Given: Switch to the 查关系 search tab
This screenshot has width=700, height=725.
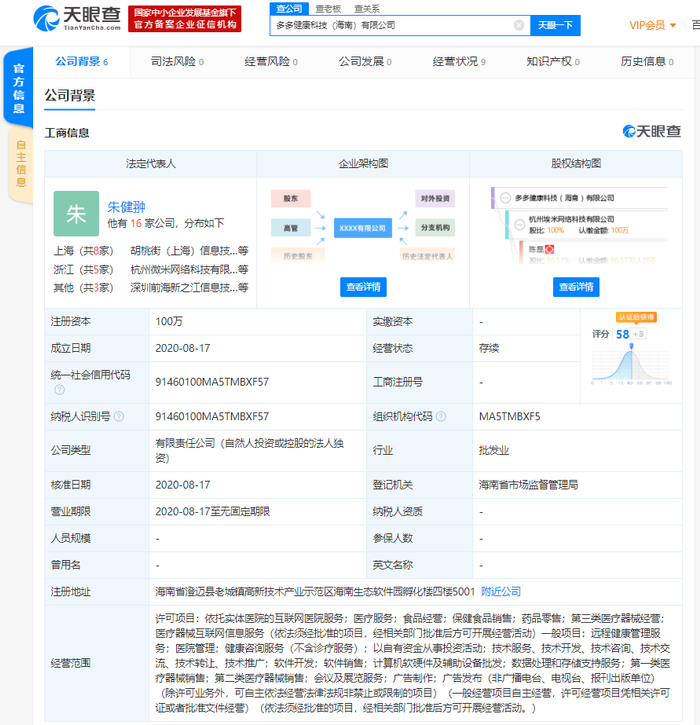Looking at the screenshot, I should (367, 9).
